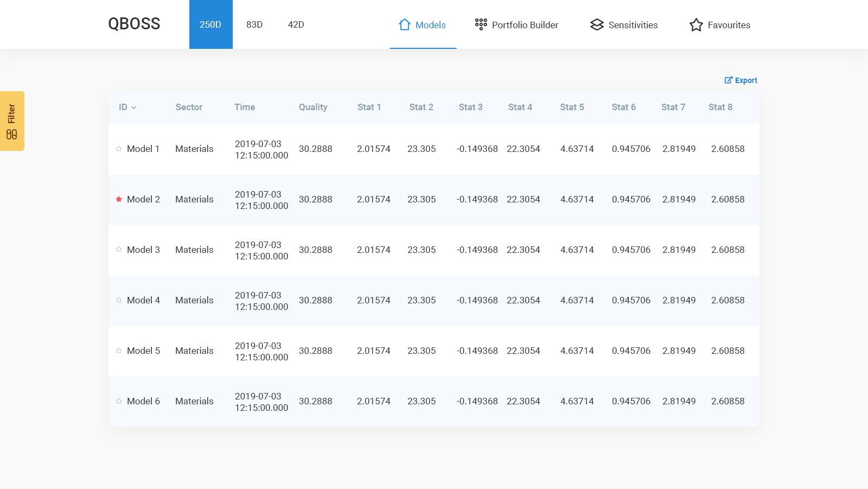Click the Export link
868x489 pixels.
point(746,80)
